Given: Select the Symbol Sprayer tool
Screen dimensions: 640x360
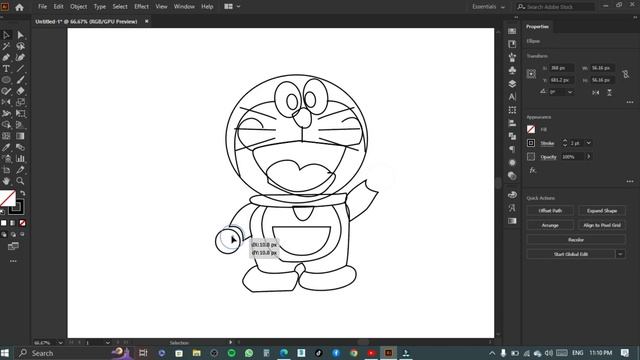Looking at the screenshot, I should [6, 158].
